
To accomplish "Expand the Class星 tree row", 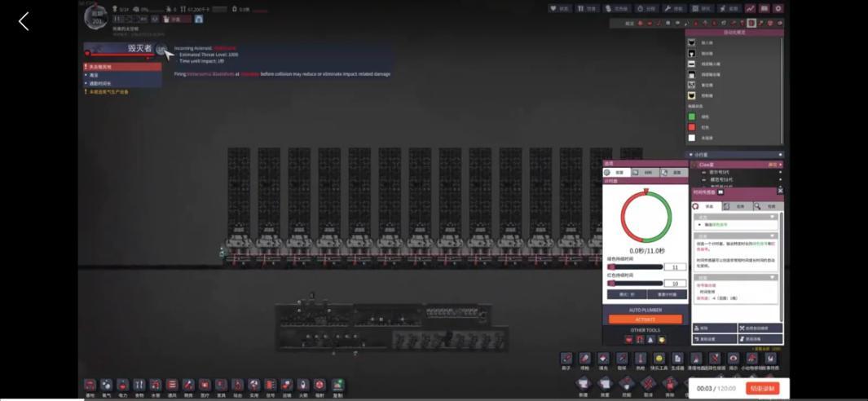I will (695, 165).
